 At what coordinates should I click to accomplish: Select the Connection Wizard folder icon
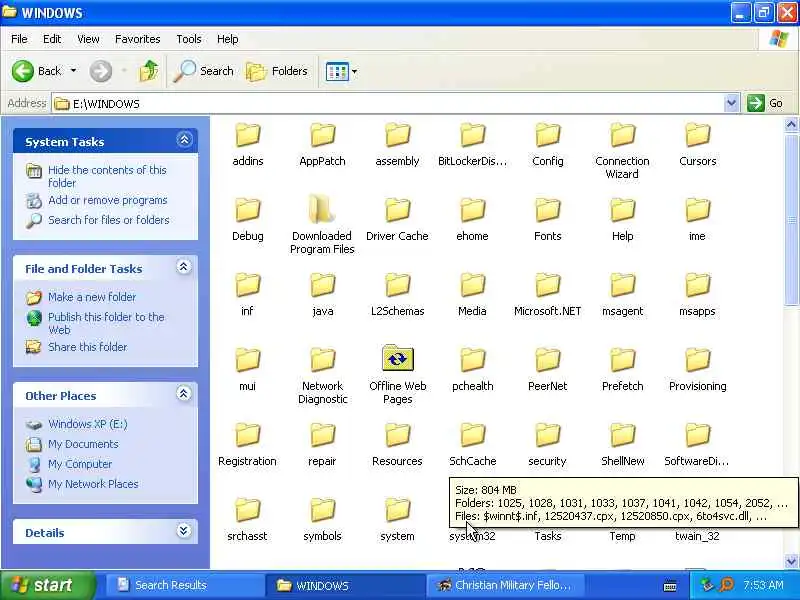pyautogui.click(x=622, y=136)
